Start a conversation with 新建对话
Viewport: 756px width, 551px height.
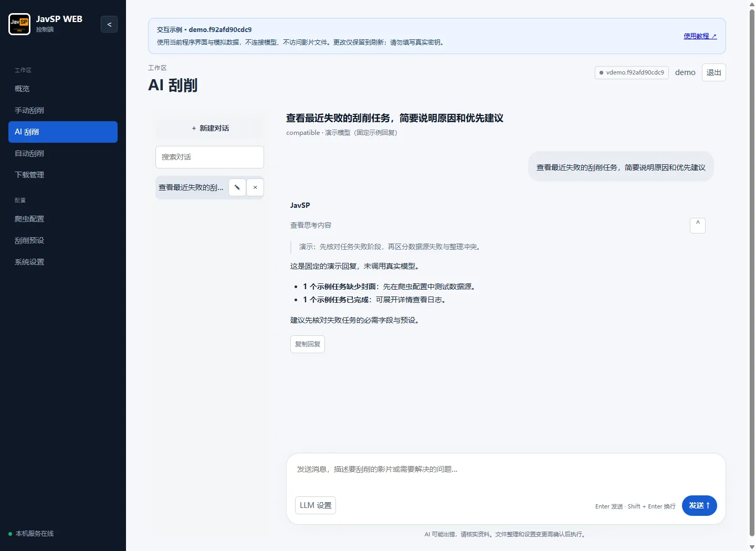click(209, 128)
